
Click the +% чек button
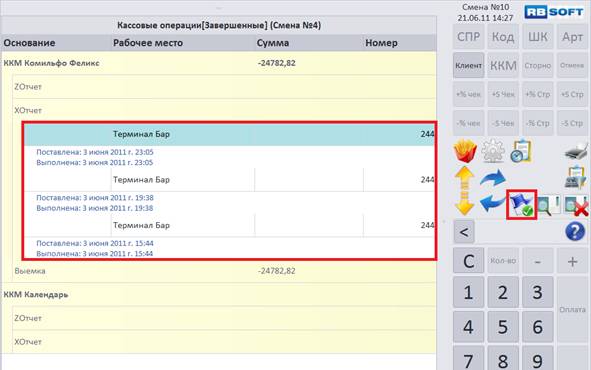(469, 94)
